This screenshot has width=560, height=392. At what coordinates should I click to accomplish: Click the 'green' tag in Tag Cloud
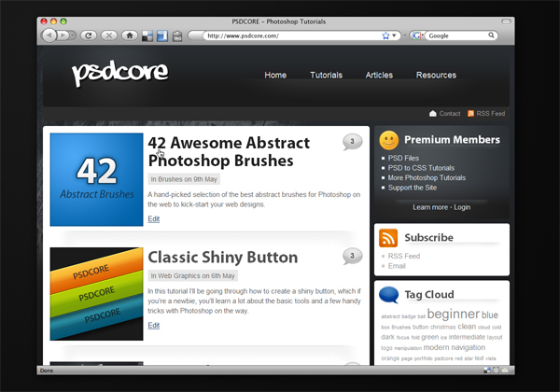(429, 337)
